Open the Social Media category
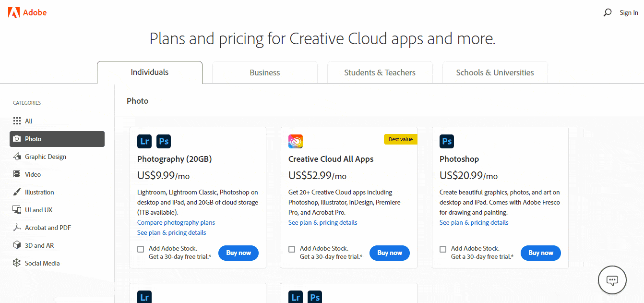The width and height of the screenshot is (644, 303). click(57, 263)
